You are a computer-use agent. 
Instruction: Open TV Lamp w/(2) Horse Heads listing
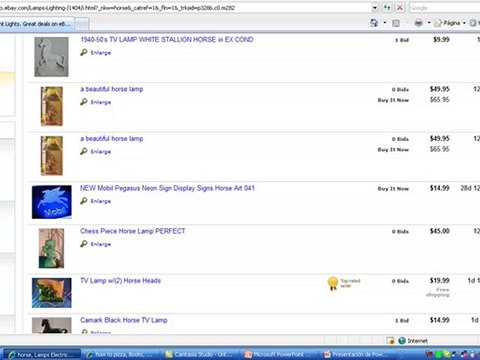click(x=120, y=280)
